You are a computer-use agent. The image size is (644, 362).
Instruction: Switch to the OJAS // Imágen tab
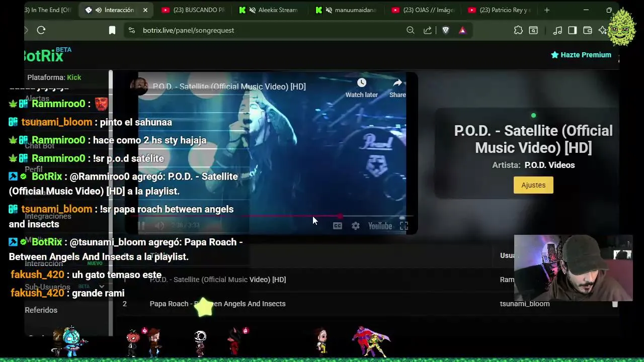pos(423,10)
